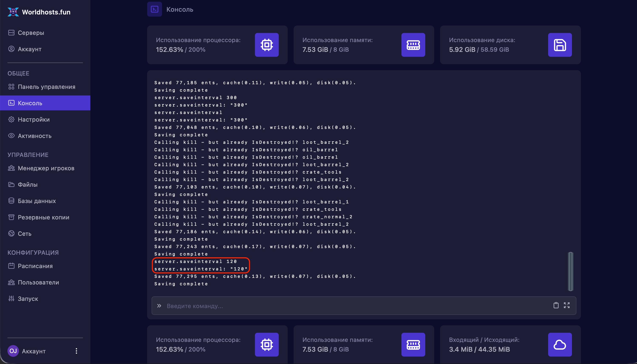This screenshot has width=637, height=364.
Task: Click the double-chevron prompt icon
Action: click(159, 306)
